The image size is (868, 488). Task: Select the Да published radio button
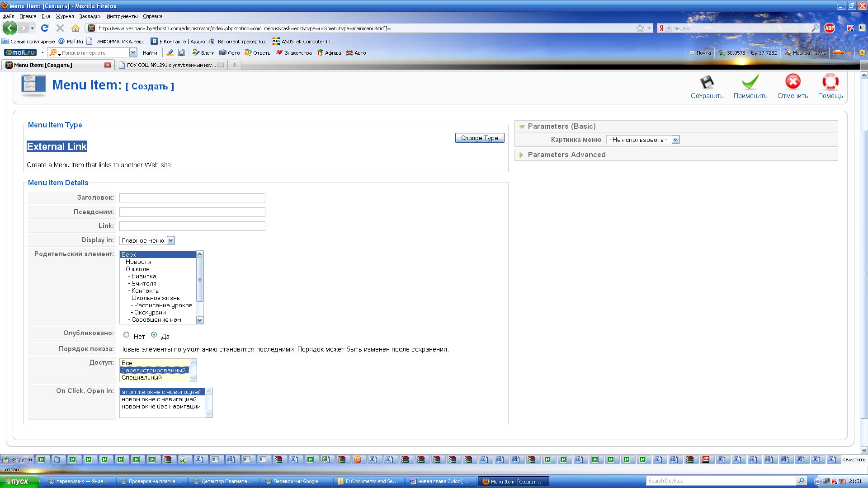(154, 335)
